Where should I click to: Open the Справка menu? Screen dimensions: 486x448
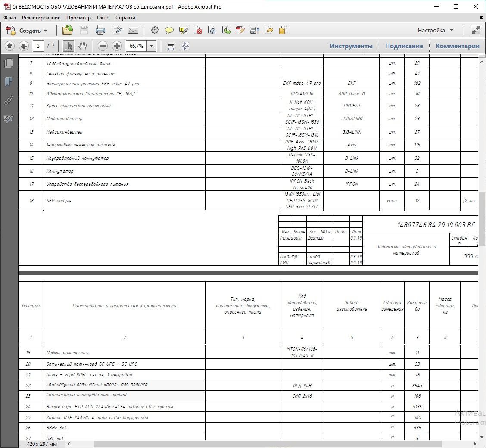coord(125,18)
